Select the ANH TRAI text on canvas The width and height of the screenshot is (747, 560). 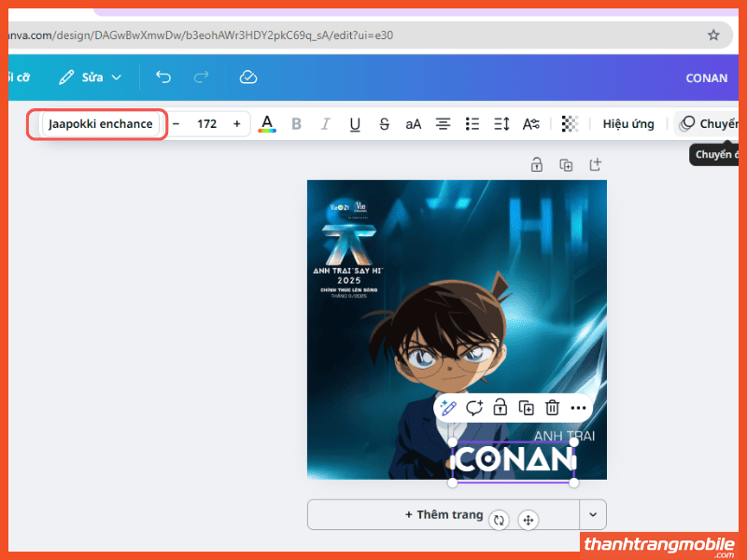pos(565,436)
